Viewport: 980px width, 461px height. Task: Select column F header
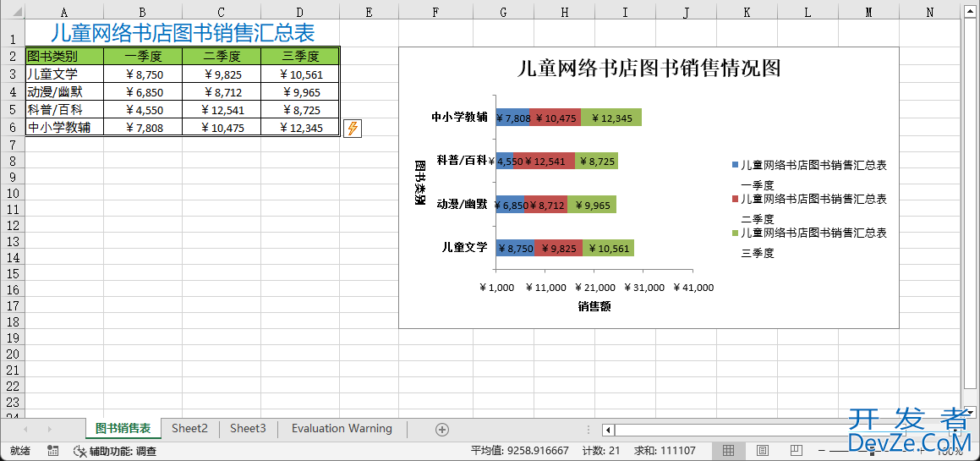click(435, 12)
